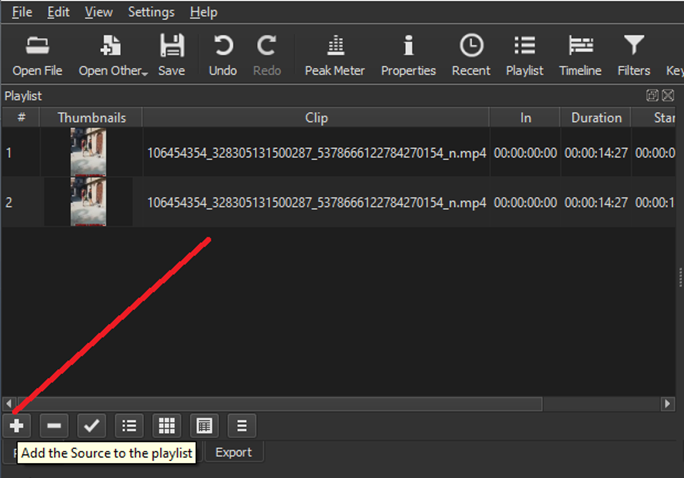This screenshot has width=684, height=478.
Task: Select the thumbnail of playlist clip 1
Action: [x=88, y=152]
